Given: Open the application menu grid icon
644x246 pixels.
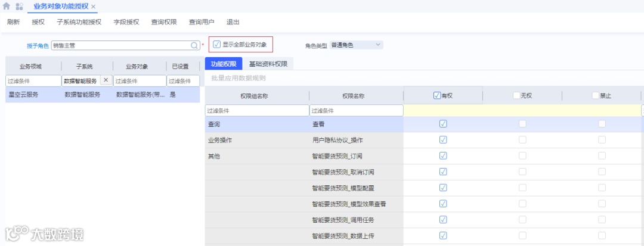Looking at the screenshot, I should [19, 6].
